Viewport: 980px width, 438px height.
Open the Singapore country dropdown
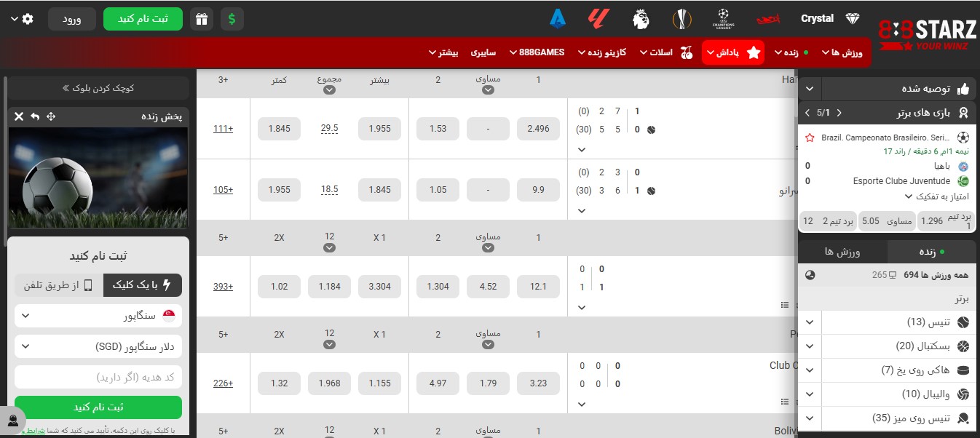coord(98,316)
